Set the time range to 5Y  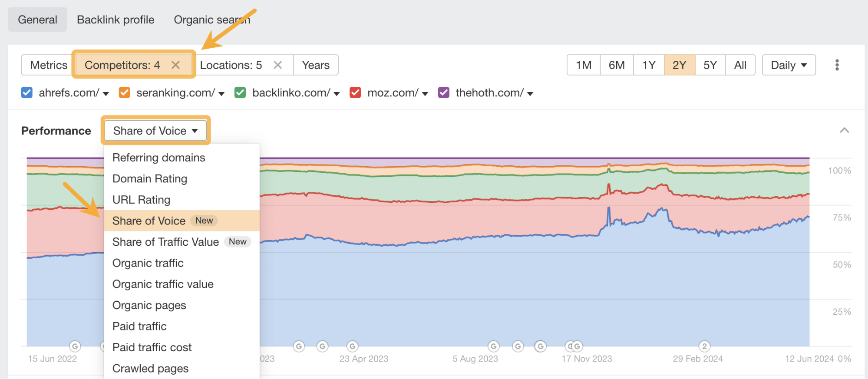tap(710, 65)
